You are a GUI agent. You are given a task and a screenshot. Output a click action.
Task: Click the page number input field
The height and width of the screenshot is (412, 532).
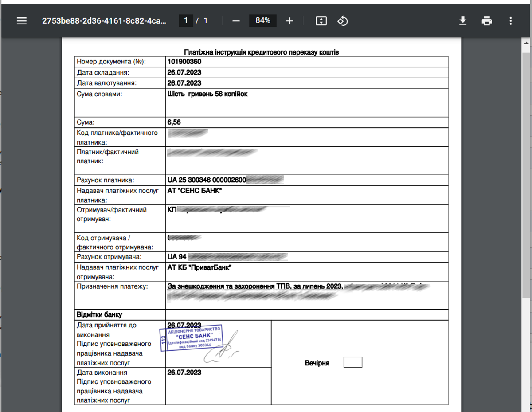(186, 20)
